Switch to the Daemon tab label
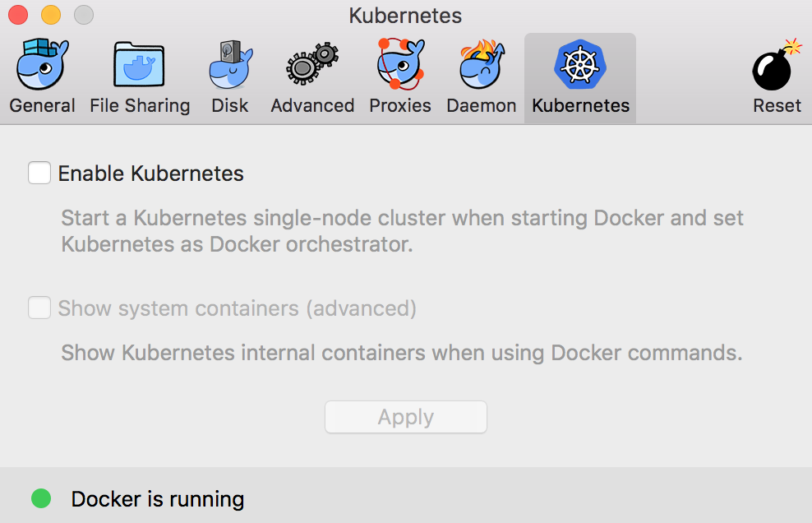812x523 pixels. (x=482, y=105)
